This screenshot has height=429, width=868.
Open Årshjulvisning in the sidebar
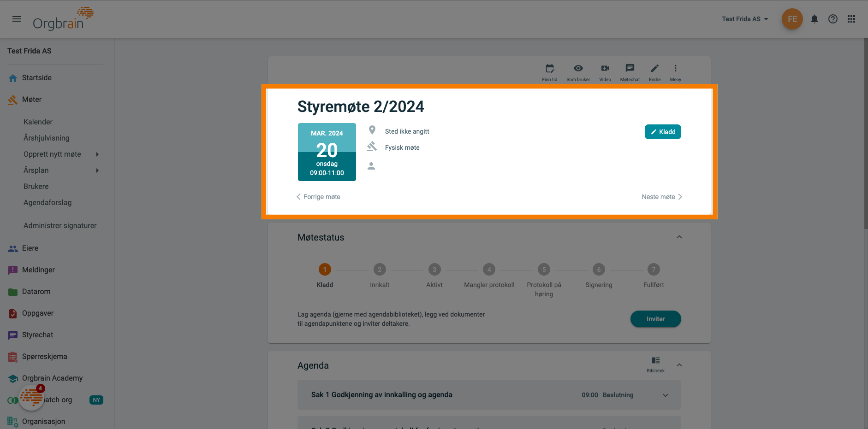pyautogui.click(x=46, y=138)
